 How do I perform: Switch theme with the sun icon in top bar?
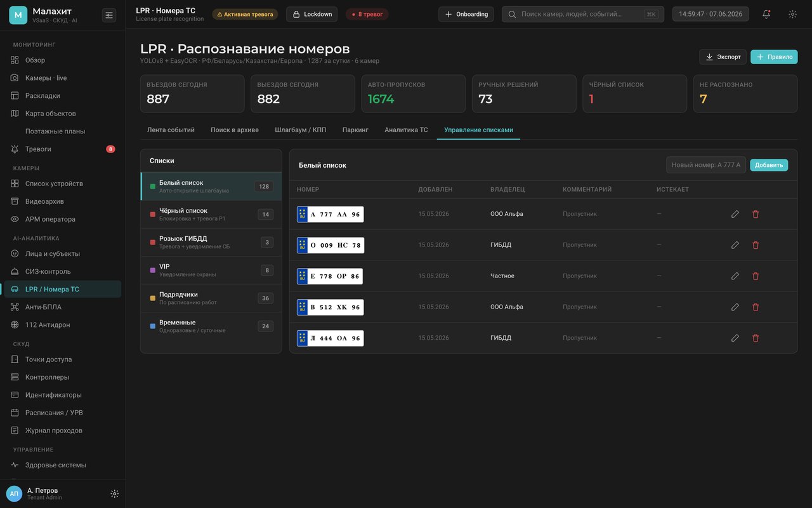point(792,14)
